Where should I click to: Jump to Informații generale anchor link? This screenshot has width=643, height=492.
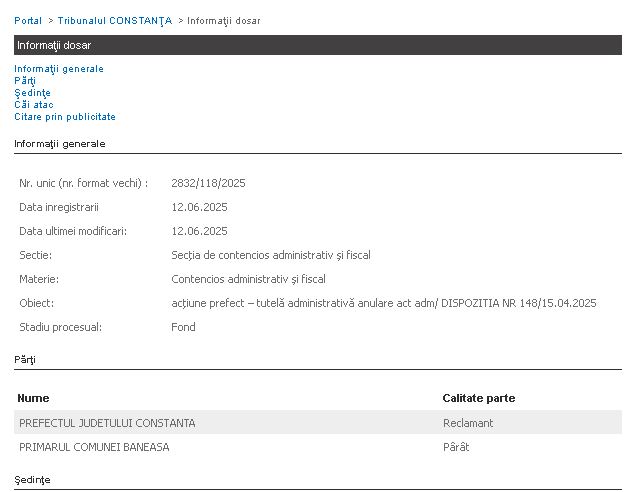pyautogui.click(x=59, y=69)
